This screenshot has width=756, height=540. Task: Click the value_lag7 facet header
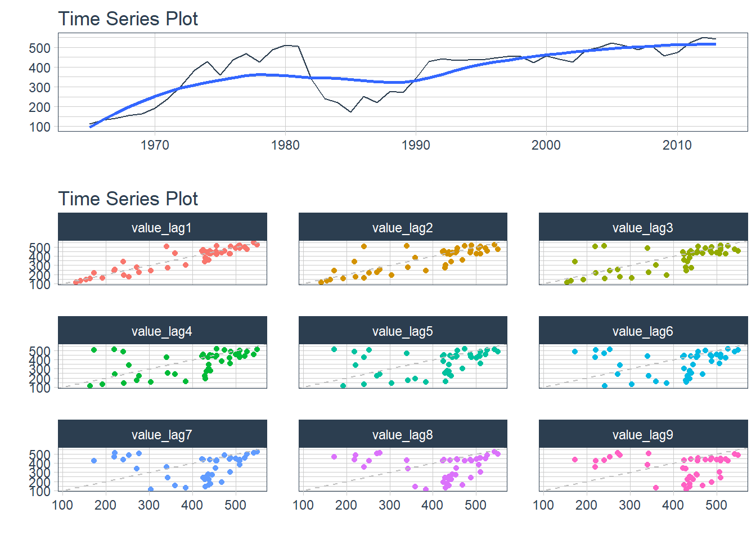[162, 434]
